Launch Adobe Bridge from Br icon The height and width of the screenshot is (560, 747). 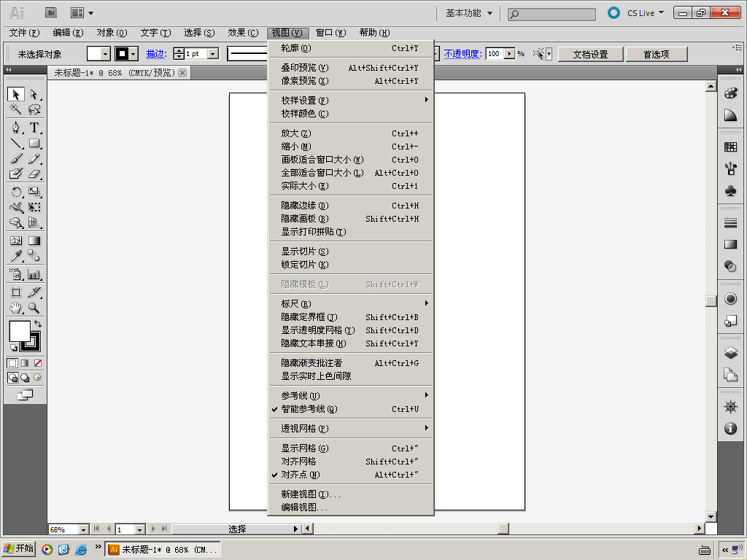coord(51,13)
